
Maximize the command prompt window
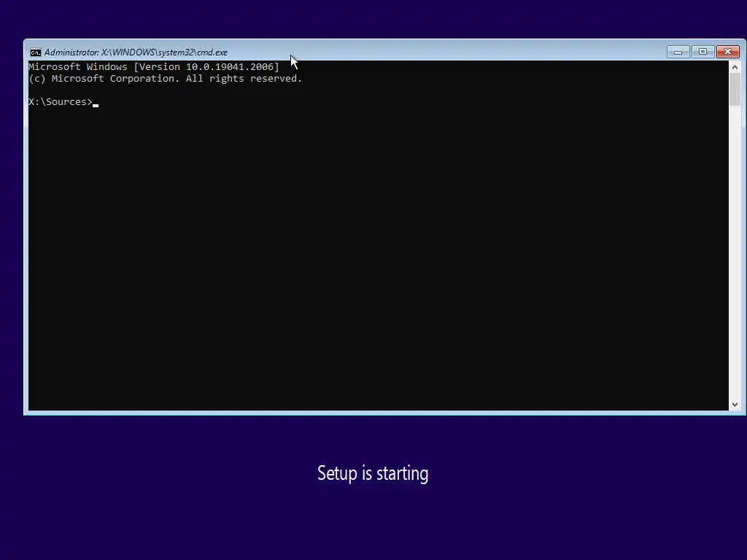(x=703, y=52)
